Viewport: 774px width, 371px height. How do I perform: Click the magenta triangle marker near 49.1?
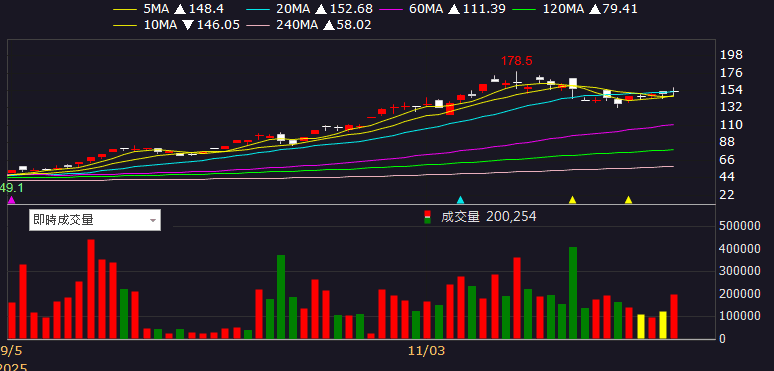tap(12, 200)
